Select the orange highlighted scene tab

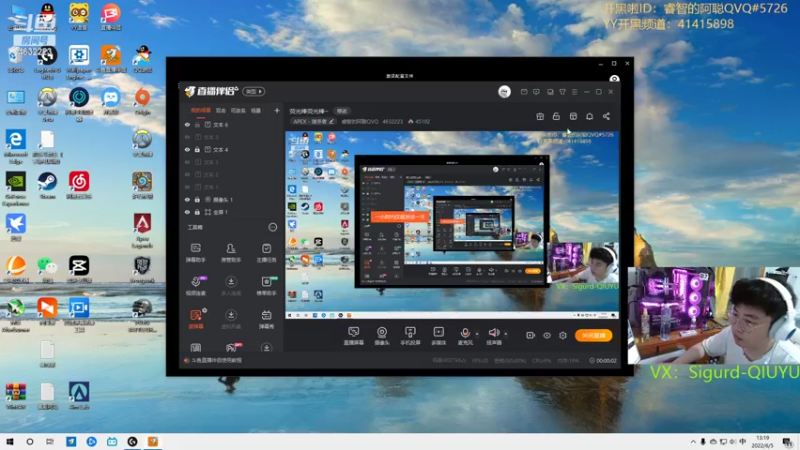(x=201, y=111)
